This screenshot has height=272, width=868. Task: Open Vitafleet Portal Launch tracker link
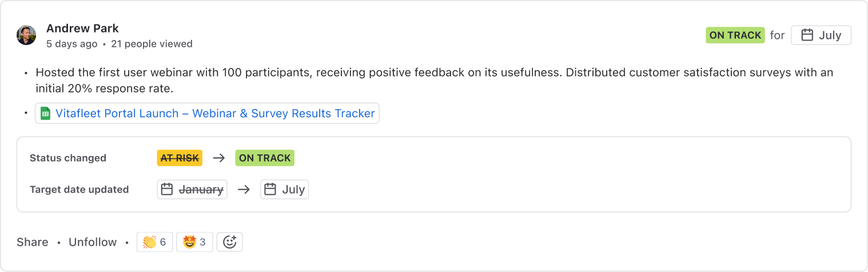pyautogui.click(x=215, y=113)
